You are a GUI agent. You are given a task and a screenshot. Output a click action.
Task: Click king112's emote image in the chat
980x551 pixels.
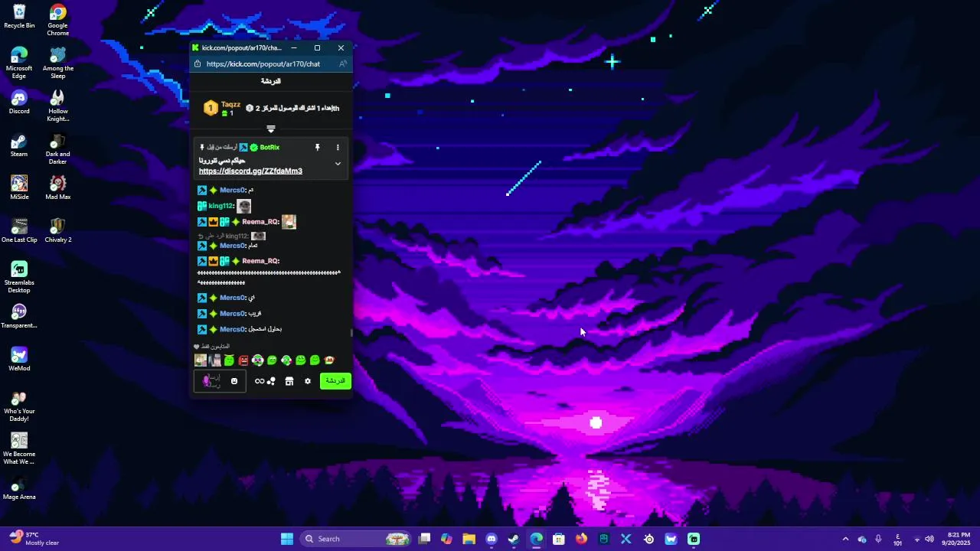(243, 206)
